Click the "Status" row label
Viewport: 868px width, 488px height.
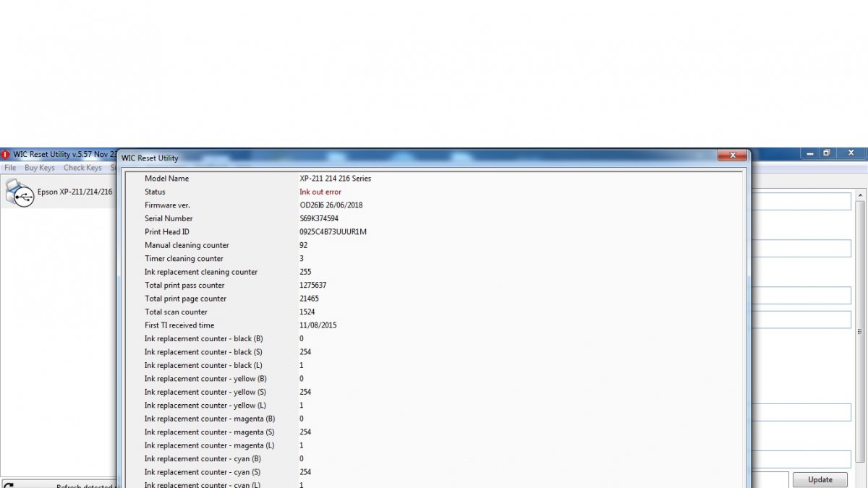coord(155,192)
